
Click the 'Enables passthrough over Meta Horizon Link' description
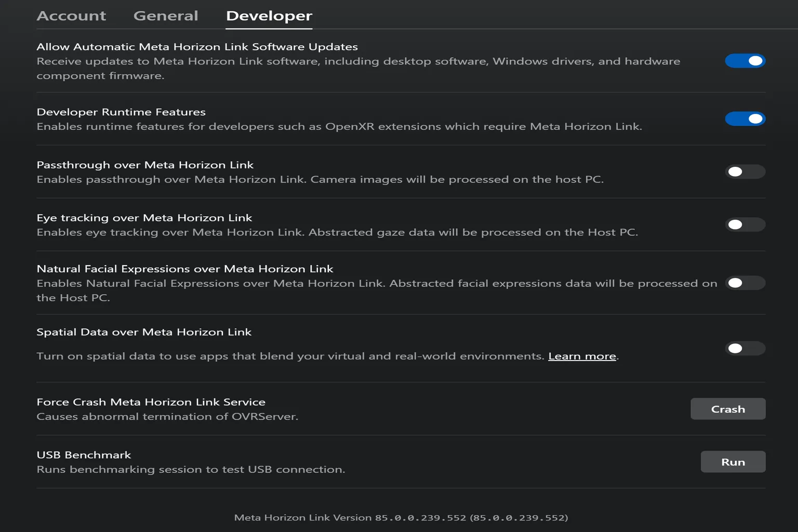pos(320,180)
